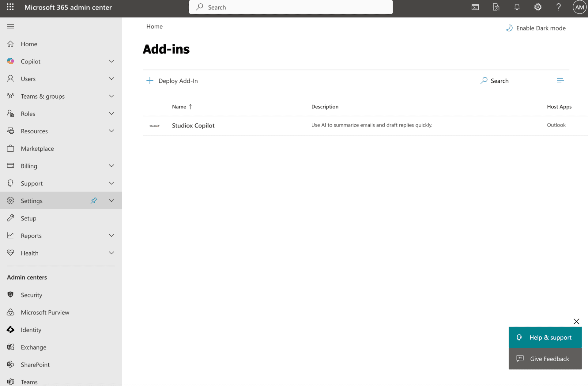Open the settings gear in the top bar
The width and height of the screenshot is (588, 386).
[x=537, y=7]
